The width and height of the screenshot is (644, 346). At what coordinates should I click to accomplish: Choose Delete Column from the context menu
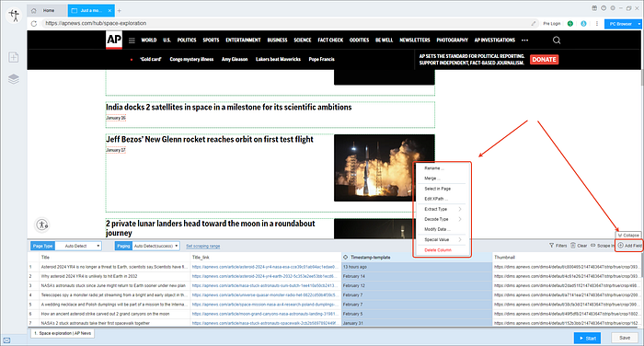(438, 250)
